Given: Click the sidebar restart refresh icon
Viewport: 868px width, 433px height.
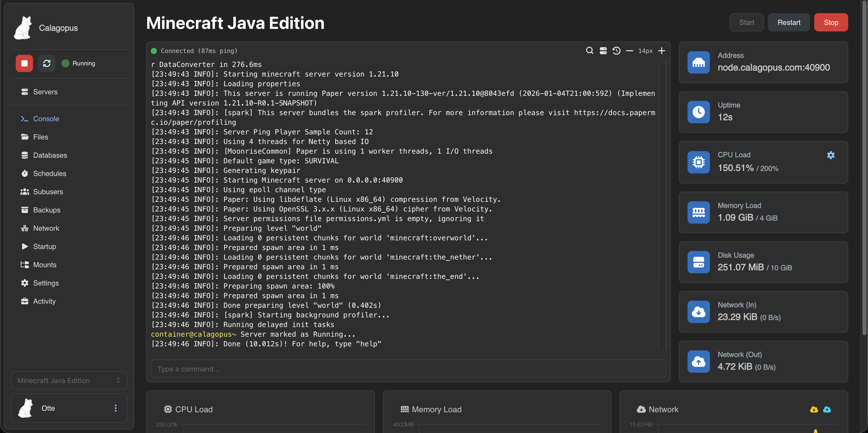Looking at the screenshot, I should coord(46,63).
